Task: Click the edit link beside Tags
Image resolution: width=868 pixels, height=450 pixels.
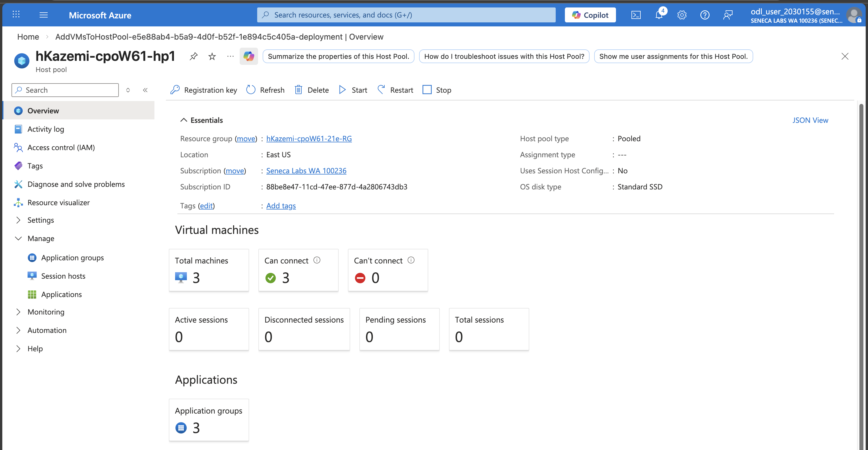Action: pyautogui.click(x=206, y=206)
